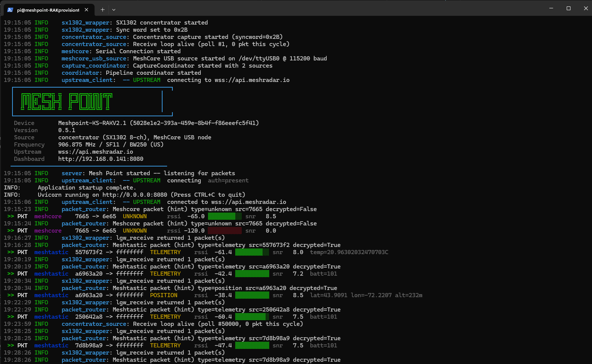Image resolution: width=592 pixels, height=364 pixels.
Task: Click the source ID 250642a8 in PKT row
Action: pyautogui.click(x=89, y=317)
